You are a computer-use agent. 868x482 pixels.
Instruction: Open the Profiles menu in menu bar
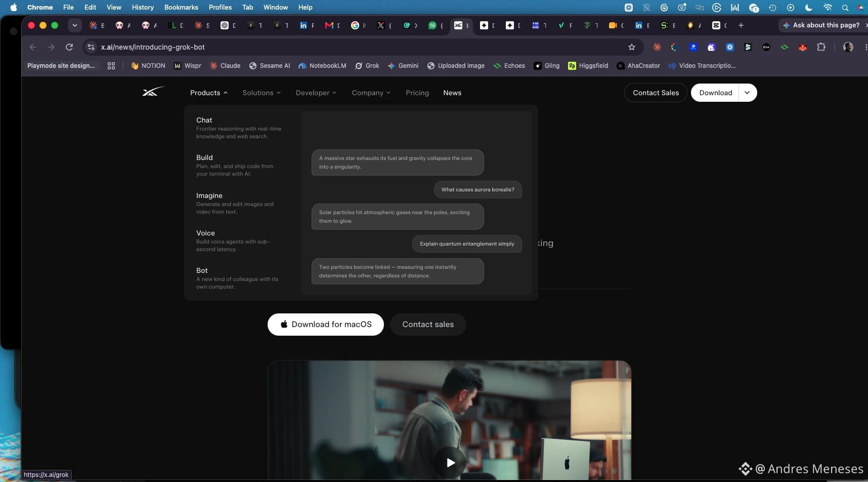tap(220, 8)
